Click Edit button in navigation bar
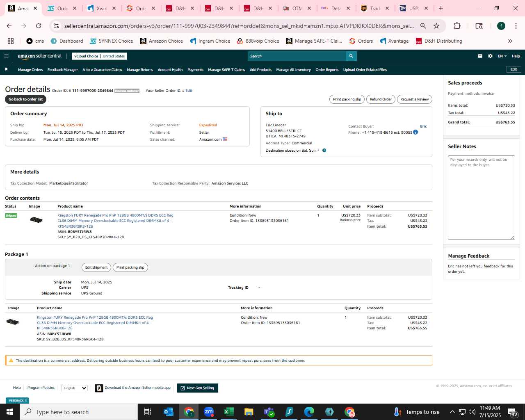Viewport: 525px width, 420px height. 514,69
